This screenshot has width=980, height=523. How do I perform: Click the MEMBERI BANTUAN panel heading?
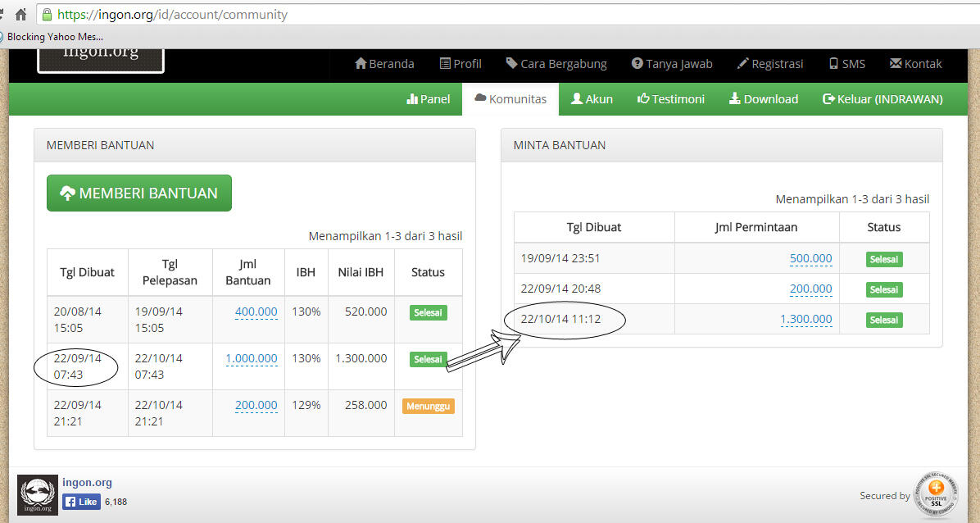pos(100,145)
